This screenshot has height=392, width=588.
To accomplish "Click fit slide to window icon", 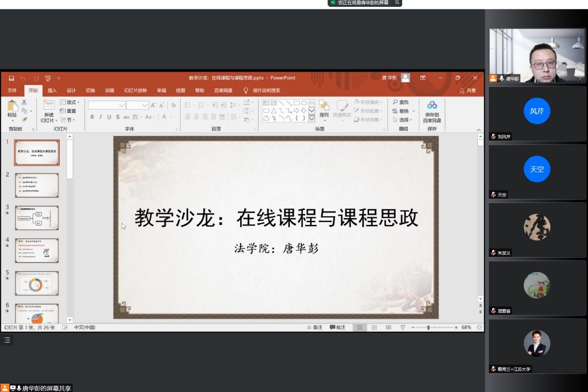I will (x=479, y=327).
